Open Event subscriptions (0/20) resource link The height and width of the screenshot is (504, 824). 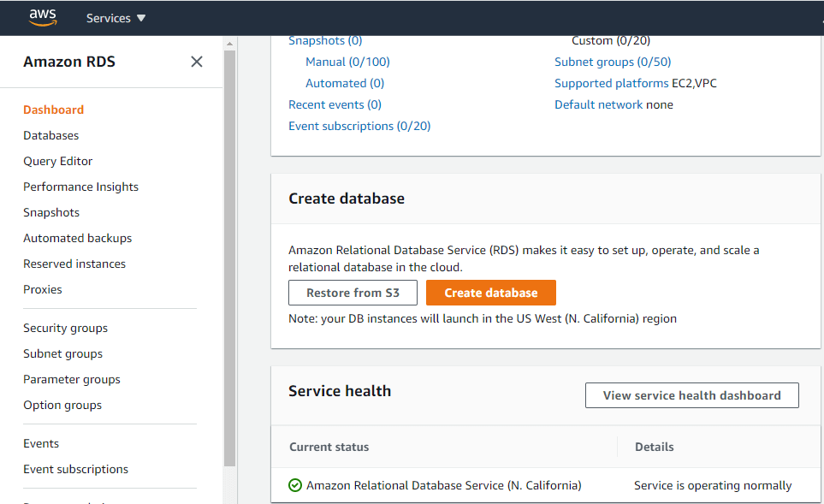tap(359, 126)
